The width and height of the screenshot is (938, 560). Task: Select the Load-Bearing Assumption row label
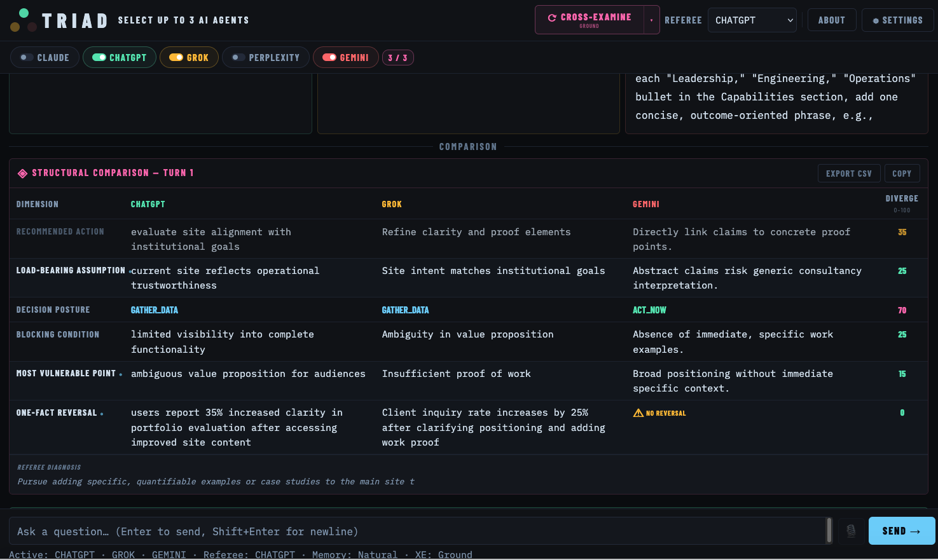pyautogui.click(x=71, y=270)
